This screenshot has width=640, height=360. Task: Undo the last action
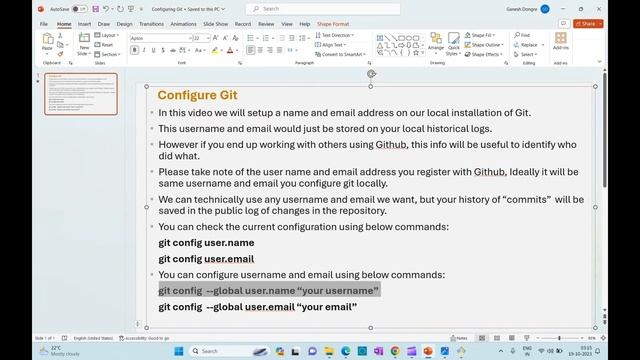coord(106,9)
